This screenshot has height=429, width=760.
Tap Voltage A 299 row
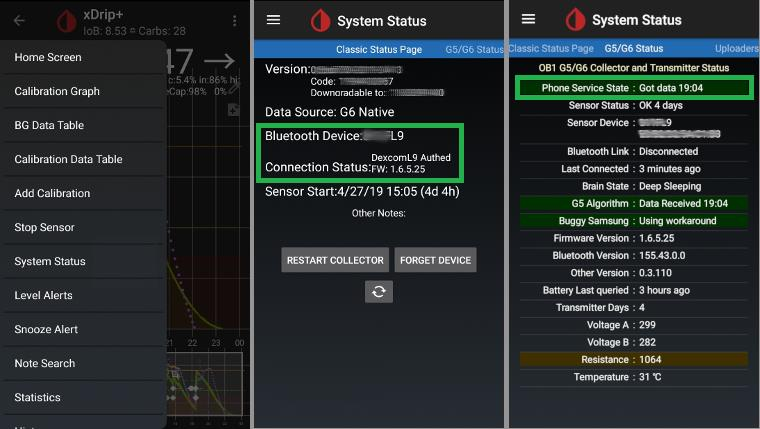[633, 325]
